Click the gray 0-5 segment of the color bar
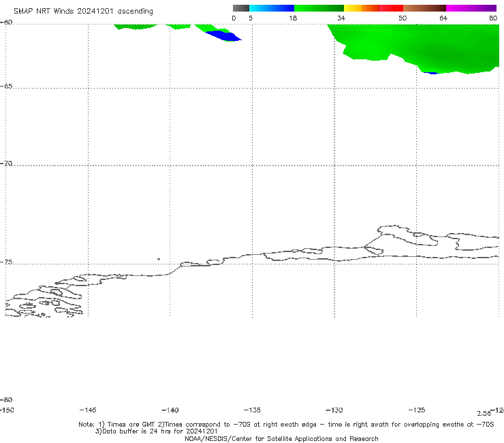Screen dimensions: 504x443 pyautogui.click(x=241, y=8)
